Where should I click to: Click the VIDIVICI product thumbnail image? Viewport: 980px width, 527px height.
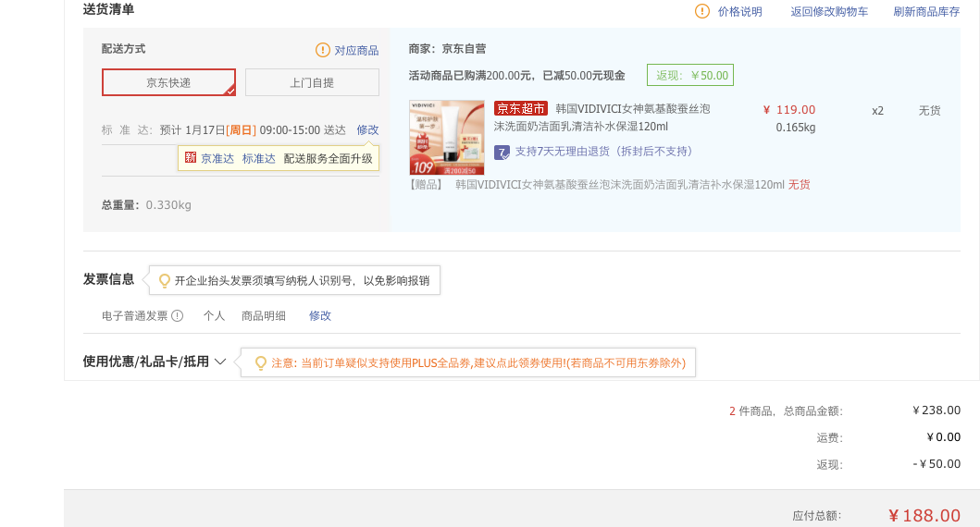(x=447, y=138)
